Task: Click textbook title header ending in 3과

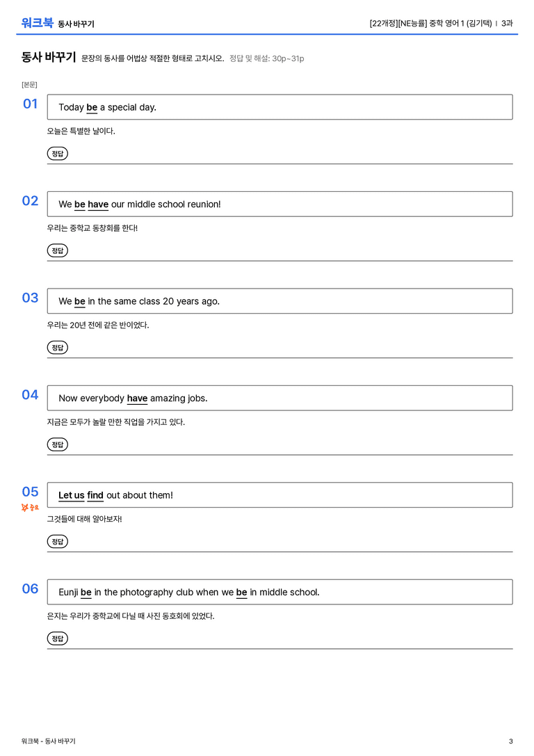Action: coord(441,23)
